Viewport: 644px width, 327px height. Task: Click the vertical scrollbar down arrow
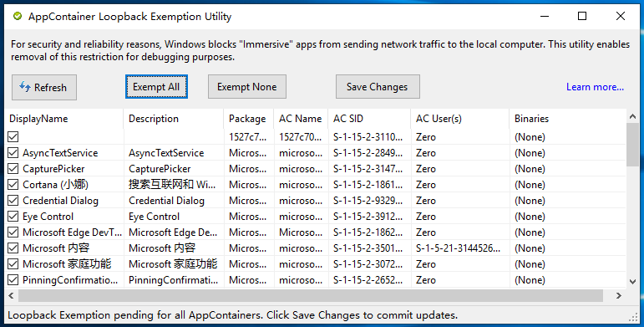[632, 282]
